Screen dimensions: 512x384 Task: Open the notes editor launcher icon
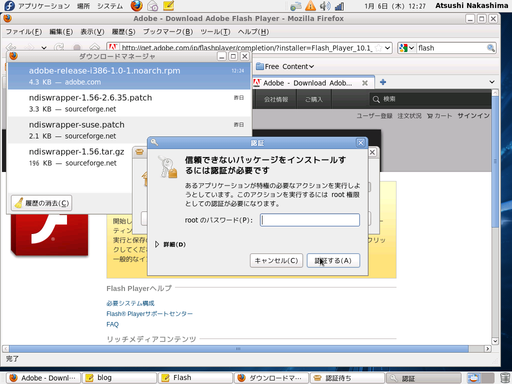[169, 6]
